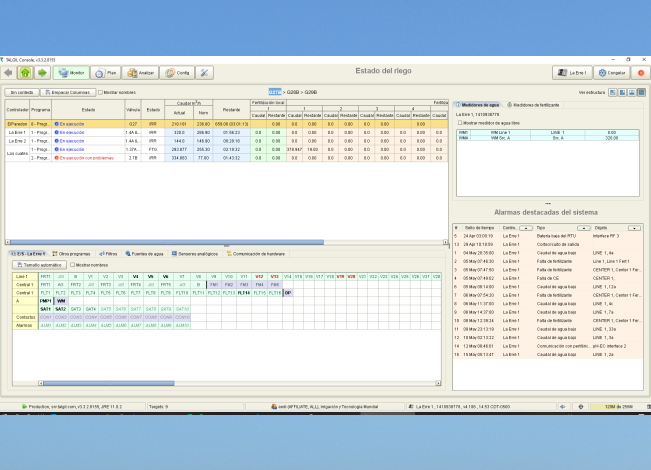Open Config settings
This screenshot has width=651, height=470.
178,73
